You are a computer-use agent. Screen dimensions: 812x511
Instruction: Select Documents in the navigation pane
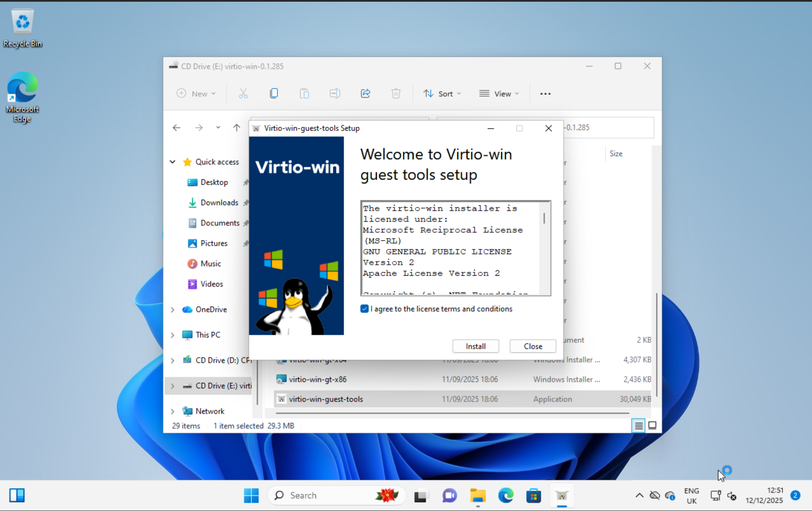(220, 223)
